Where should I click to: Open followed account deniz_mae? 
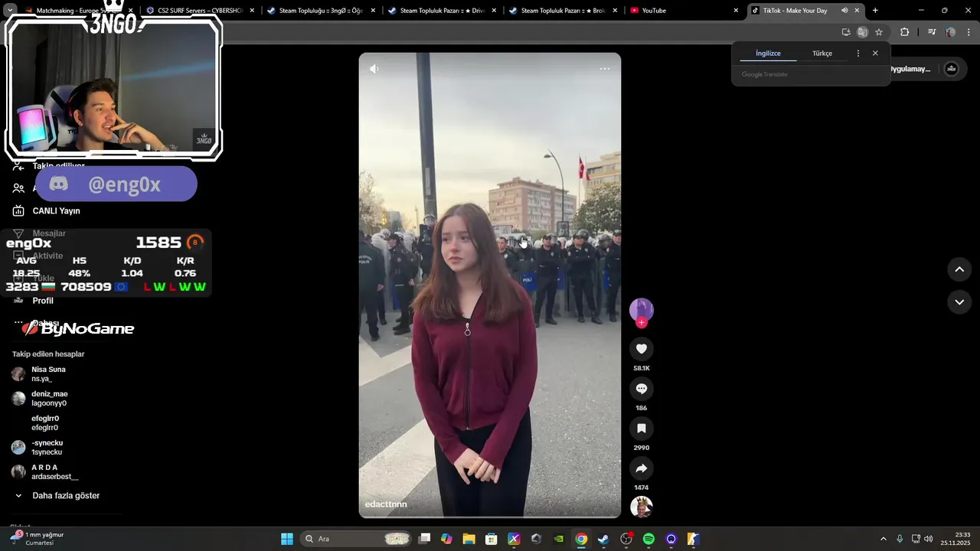pos(40,399)
